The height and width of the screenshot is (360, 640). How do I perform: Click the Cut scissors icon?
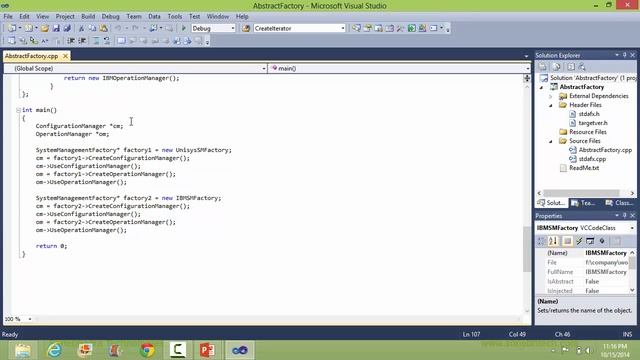81,28
